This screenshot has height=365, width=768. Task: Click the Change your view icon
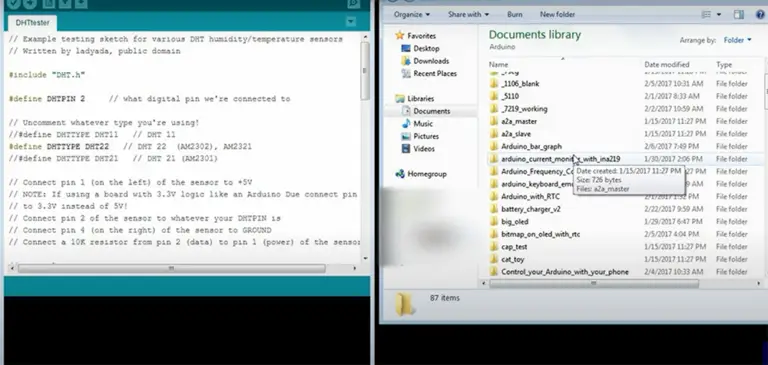(x=706, y=15)
